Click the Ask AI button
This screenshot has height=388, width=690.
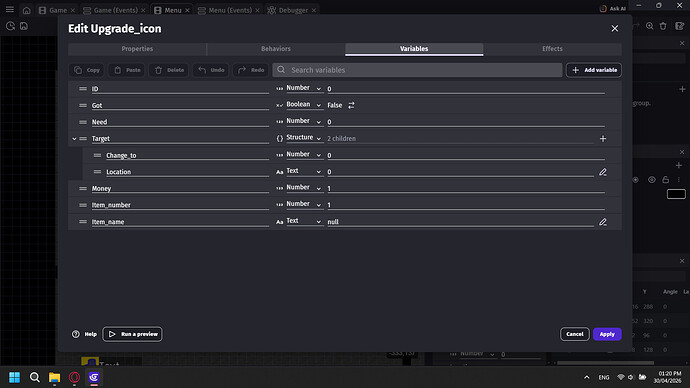[x=613, y=8]
